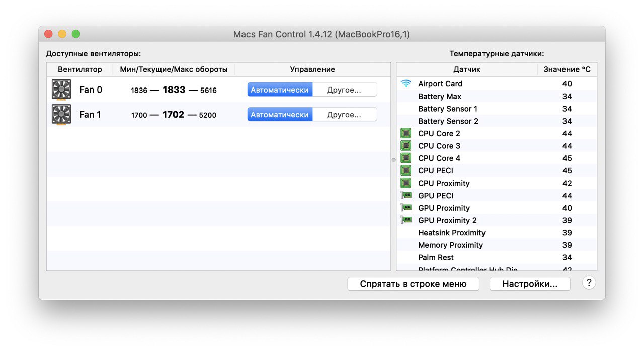Click the CPU Core 3 chip icon
The image size is (644, 351).
click(x=406, y=146)
